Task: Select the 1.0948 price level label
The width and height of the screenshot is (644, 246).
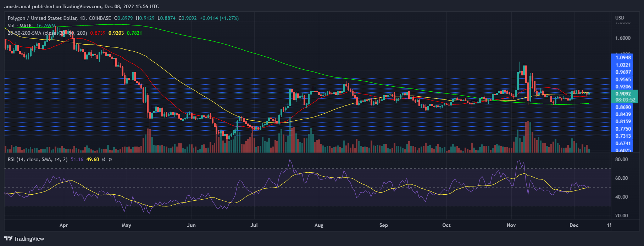Action: (x=623, y=57)
